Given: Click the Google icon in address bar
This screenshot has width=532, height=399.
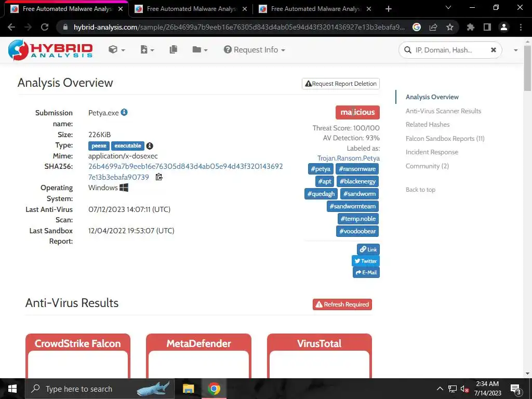Looking at the screenshot, I should [x=416, y=27].
